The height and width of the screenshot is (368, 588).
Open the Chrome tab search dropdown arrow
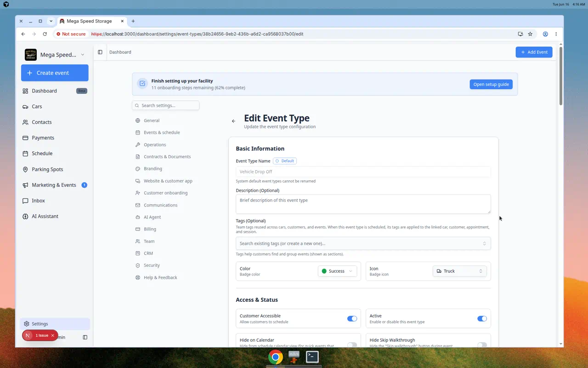[51, 21]
